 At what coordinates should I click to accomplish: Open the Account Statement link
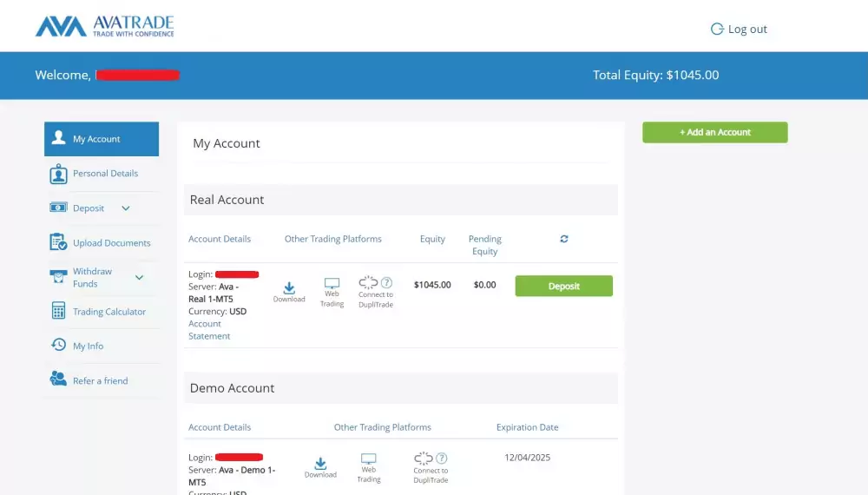[x=209, y=329]
